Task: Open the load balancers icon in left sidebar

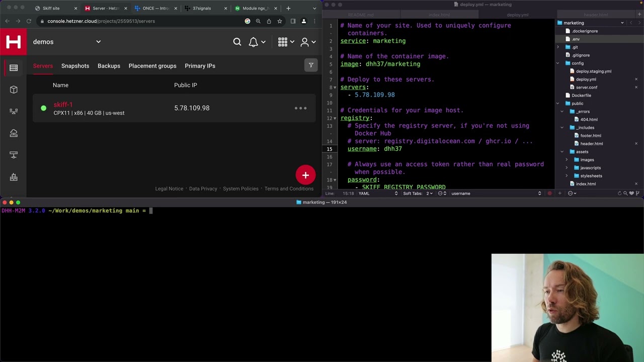Action: coord(14,111)
